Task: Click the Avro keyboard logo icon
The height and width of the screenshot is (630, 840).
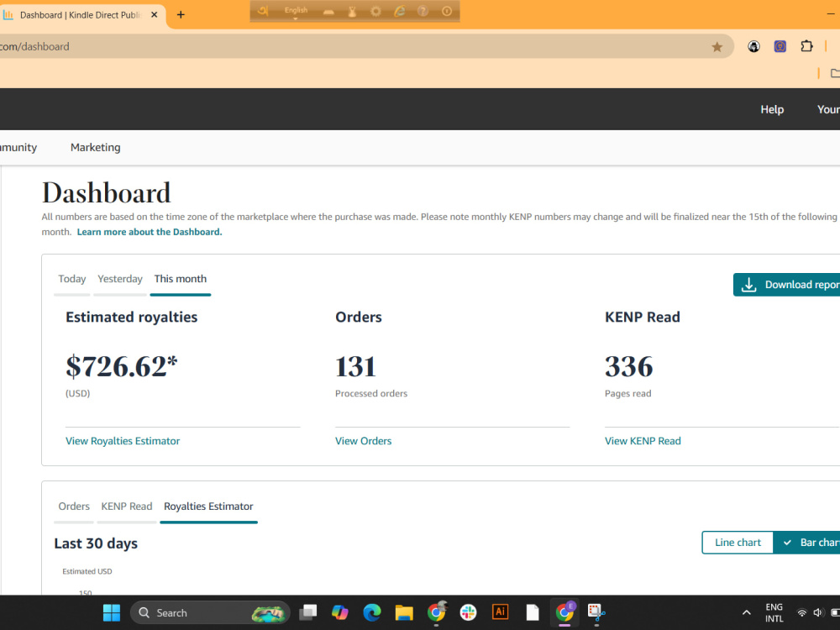Action: click(x=263, y=11)
